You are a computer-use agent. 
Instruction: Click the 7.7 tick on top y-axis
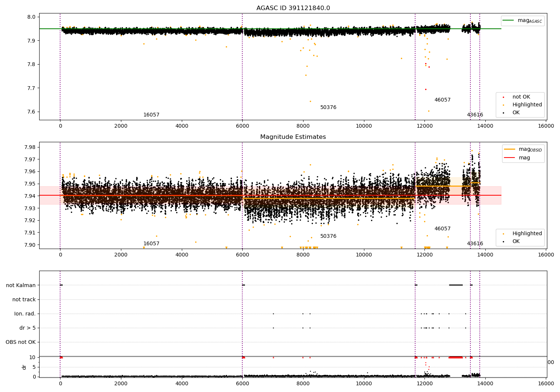(x=31, y=88)
